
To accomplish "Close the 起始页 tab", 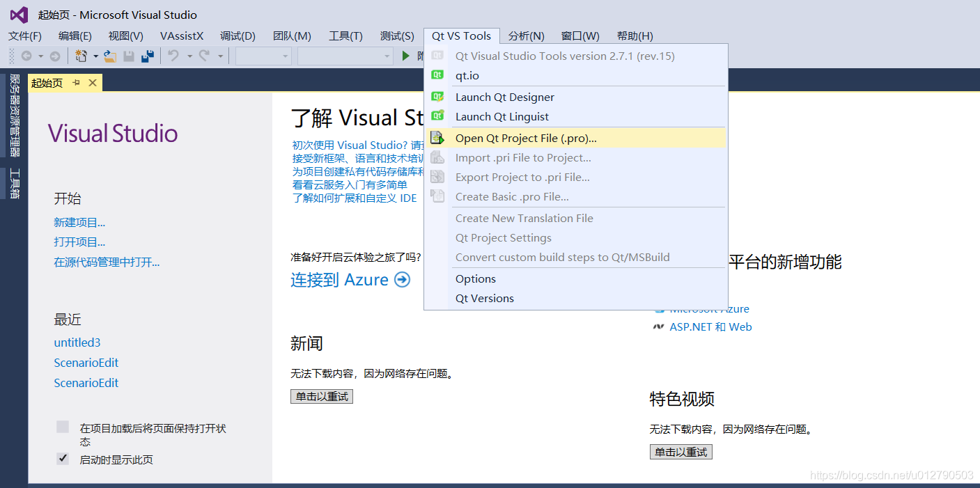I will 92,84.
